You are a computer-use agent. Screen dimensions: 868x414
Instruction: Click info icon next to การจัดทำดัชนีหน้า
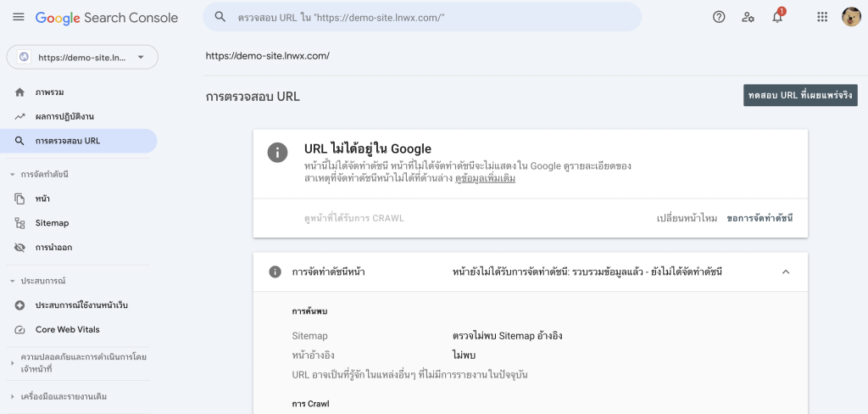[275, 272]
